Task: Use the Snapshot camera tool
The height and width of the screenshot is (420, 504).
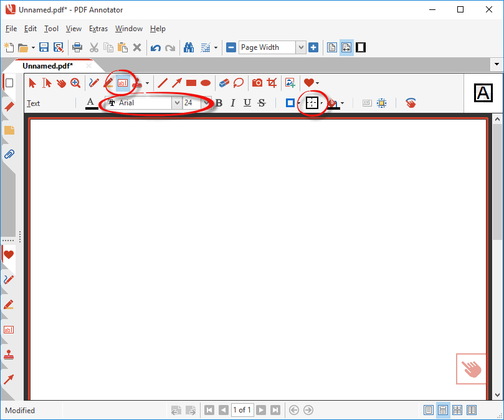Action: tap(256, 82)
